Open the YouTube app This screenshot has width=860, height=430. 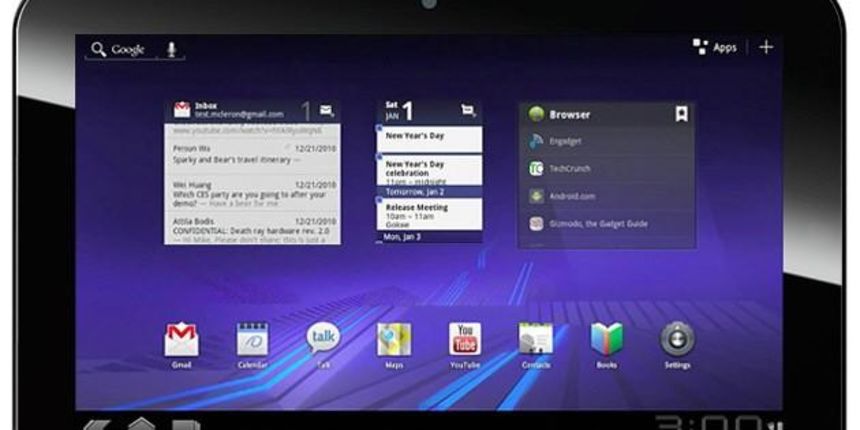(x=465, y=339)
